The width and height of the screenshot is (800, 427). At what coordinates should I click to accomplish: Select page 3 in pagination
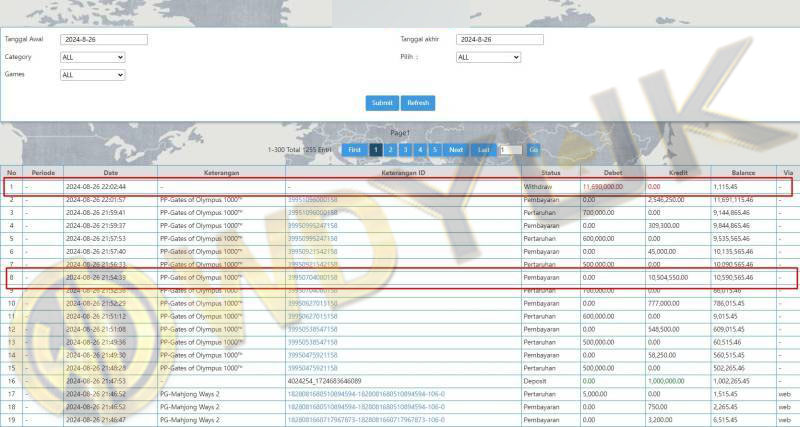[x=405, y=149]
